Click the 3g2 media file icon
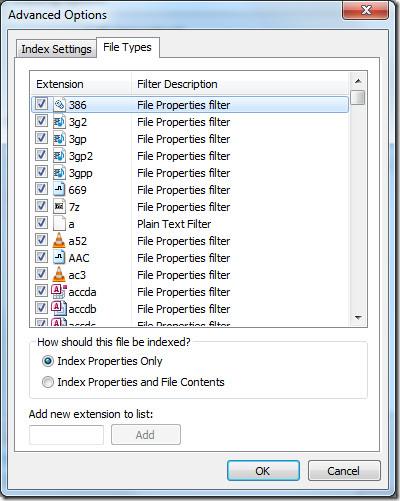Screen dimensions: 400x501 pyautogui.click(x=59, y=122)
